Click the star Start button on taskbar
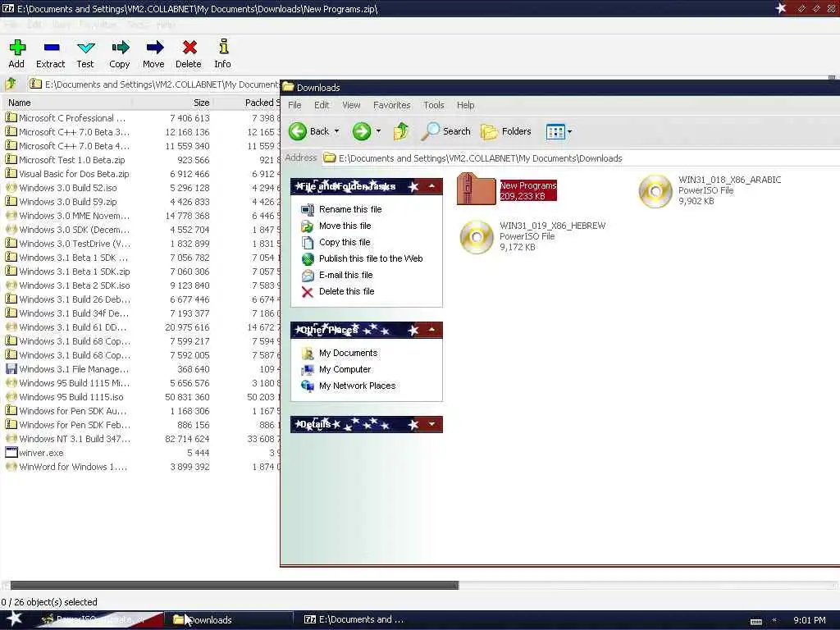840x630 pixels. (x=15, y=619)
